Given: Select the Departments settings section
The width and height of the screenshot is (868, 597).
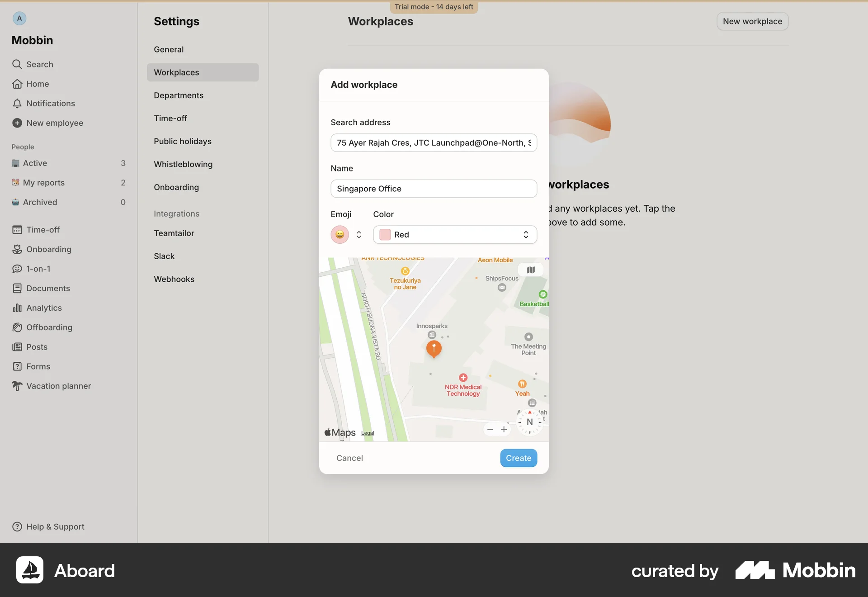Looking at the screenshot, I should point(178,95).
